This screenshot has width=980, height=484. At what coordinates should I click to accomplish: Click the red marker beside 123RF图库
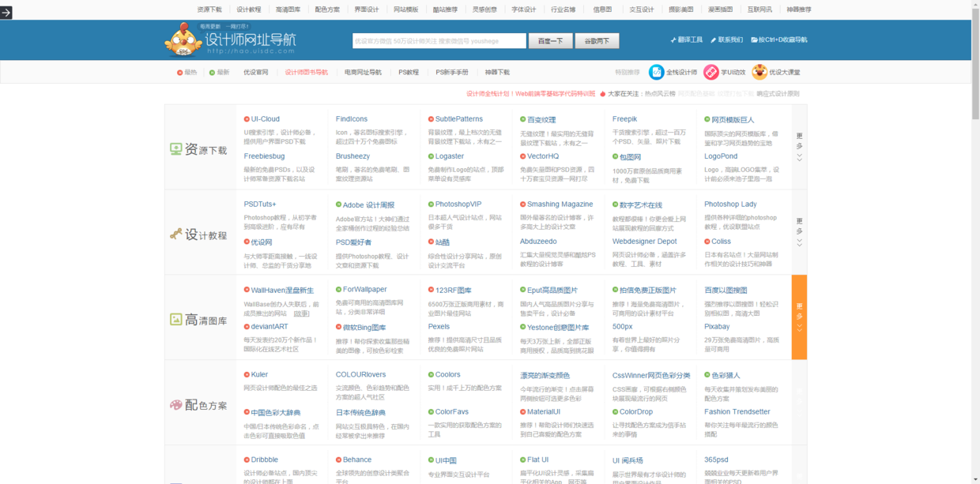point(431,290)
